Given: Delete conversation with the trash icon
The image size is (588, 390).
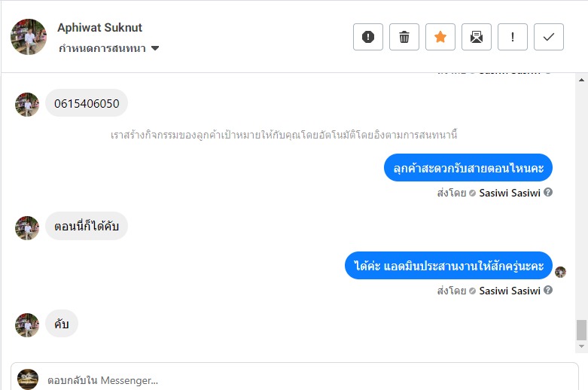Looking at the screenshot, I should (x=404, y=37).
